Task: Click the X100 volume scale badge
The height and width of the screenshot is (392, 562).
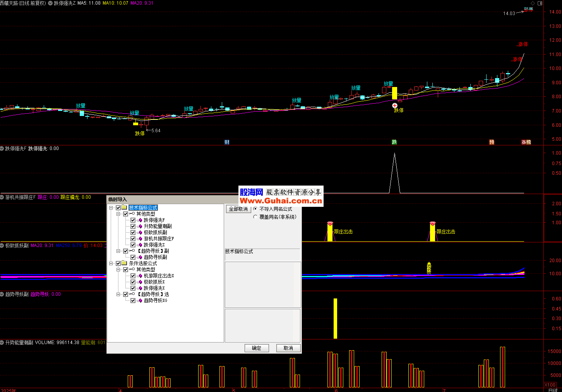Action: coord(550,385)
